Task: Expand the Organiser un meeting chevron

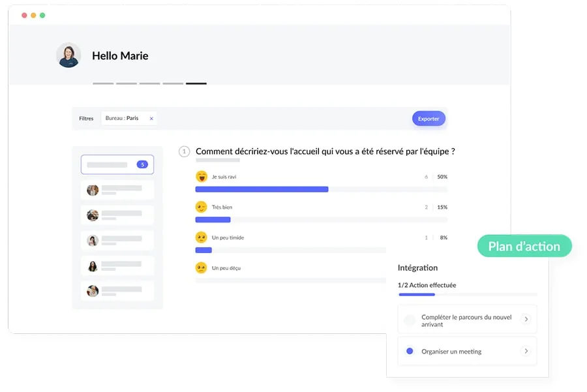Action: tap(526, 351)
